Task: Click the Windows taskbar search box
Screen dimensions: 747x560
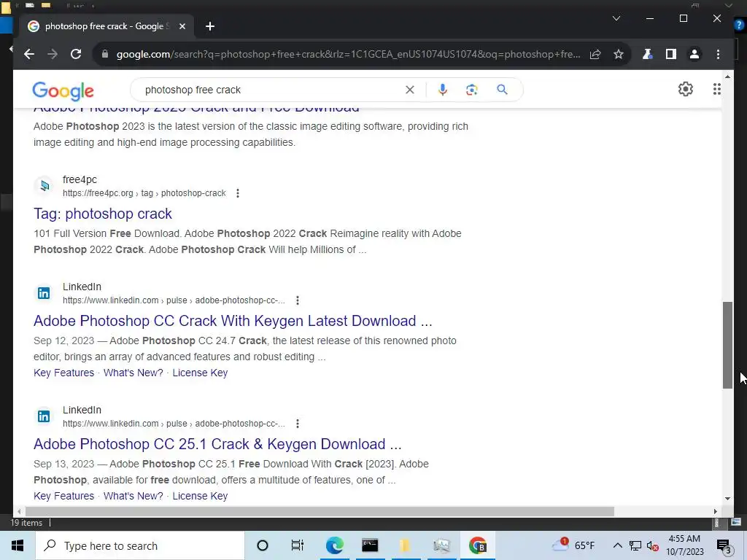Action: (140, 545)
